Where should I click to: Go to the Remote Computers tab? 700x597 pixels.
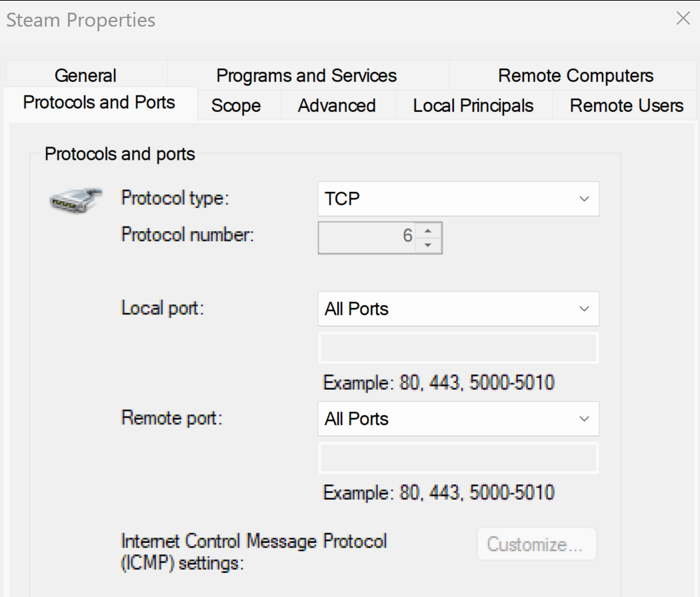[575, 75]
